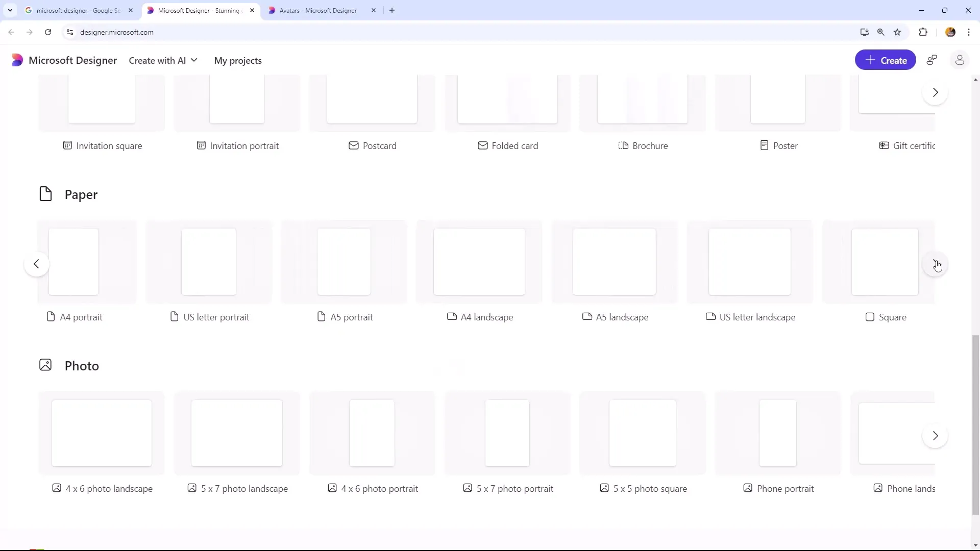
Task: Select the 5 x 7 photo landscape thumbnail
Action: [x=237, y=433]
